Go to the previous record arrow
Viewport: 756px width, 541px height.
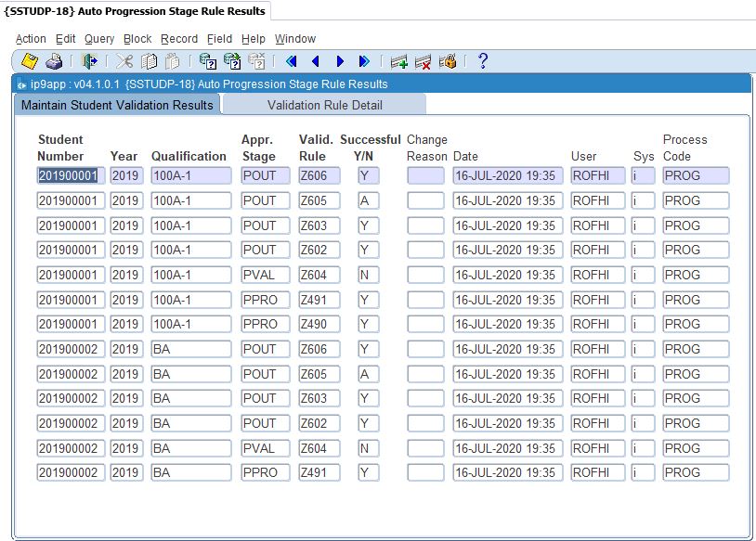point(316,62)
